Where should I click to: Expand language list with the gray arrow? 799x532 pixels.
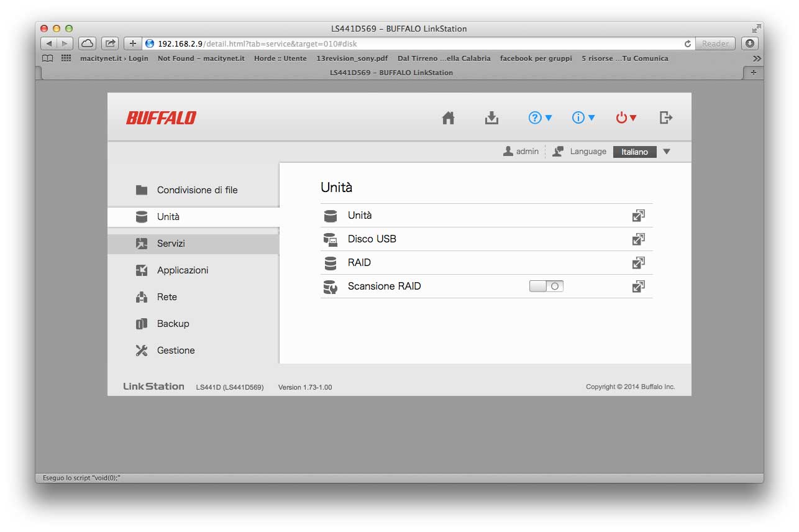[x=667, y=152]
